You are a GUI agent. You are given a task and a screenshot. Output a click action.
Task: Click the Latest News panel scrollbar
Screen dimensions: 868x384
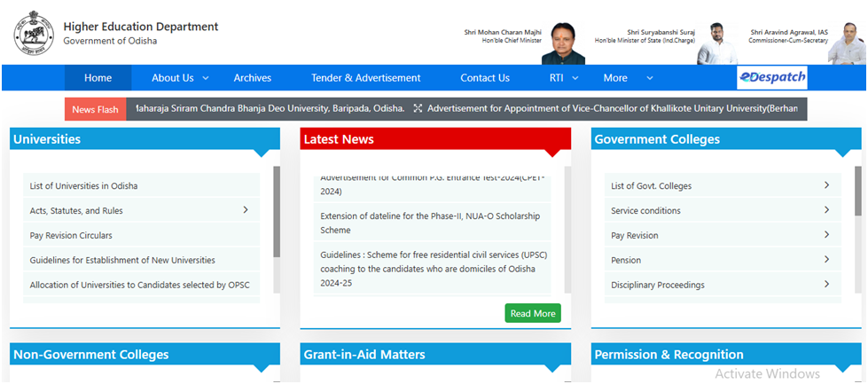coord(567,230)
